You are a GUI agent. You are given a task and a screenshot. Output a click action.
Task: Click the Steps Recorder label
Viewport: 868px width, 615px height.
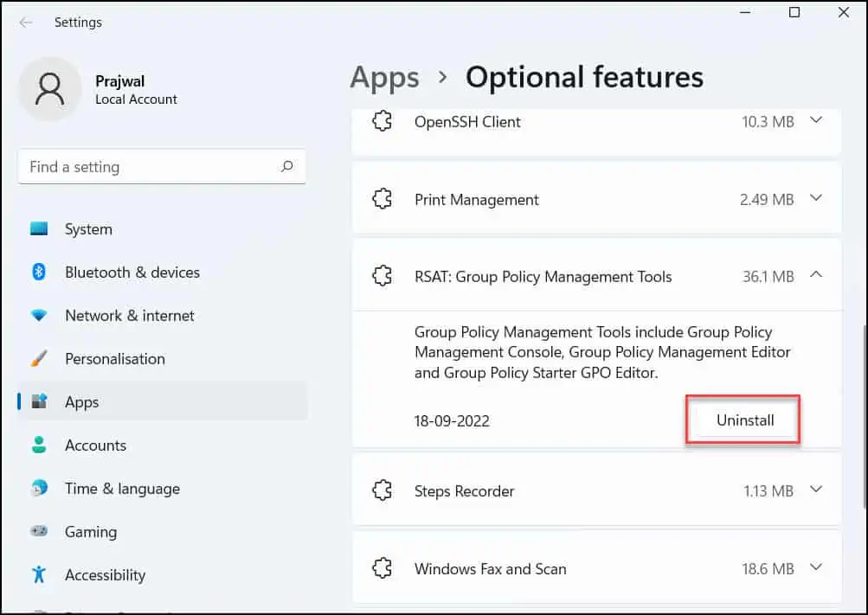click(464, 491)
